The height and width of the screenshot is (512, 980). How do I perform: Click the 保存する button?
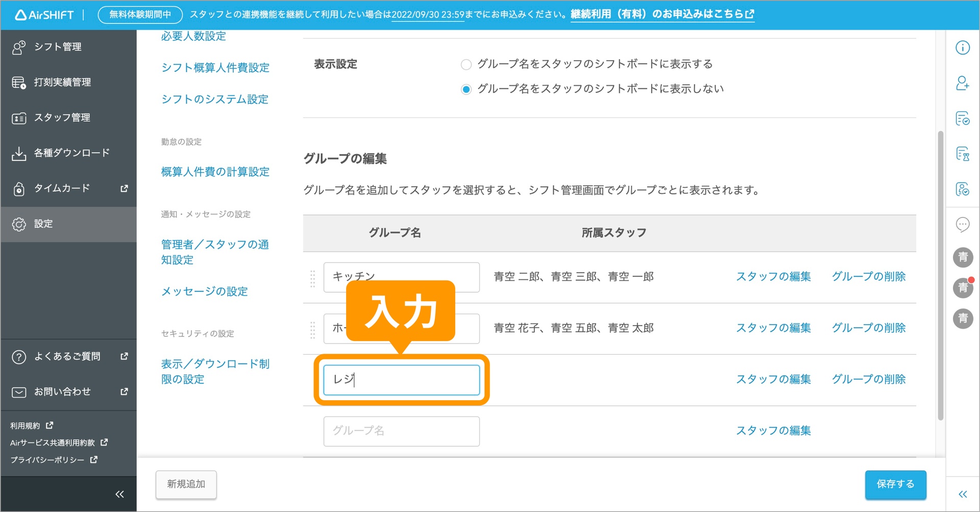[x=895, y=484]
